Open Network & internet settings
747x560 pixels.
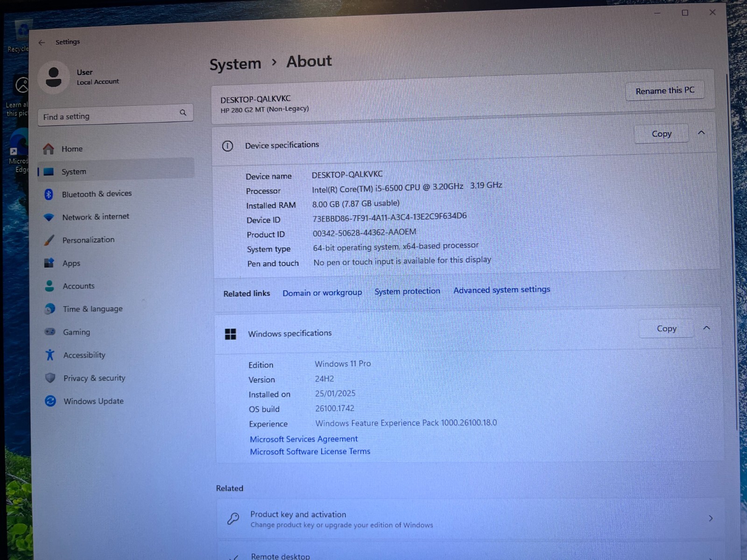coord(96,217)
